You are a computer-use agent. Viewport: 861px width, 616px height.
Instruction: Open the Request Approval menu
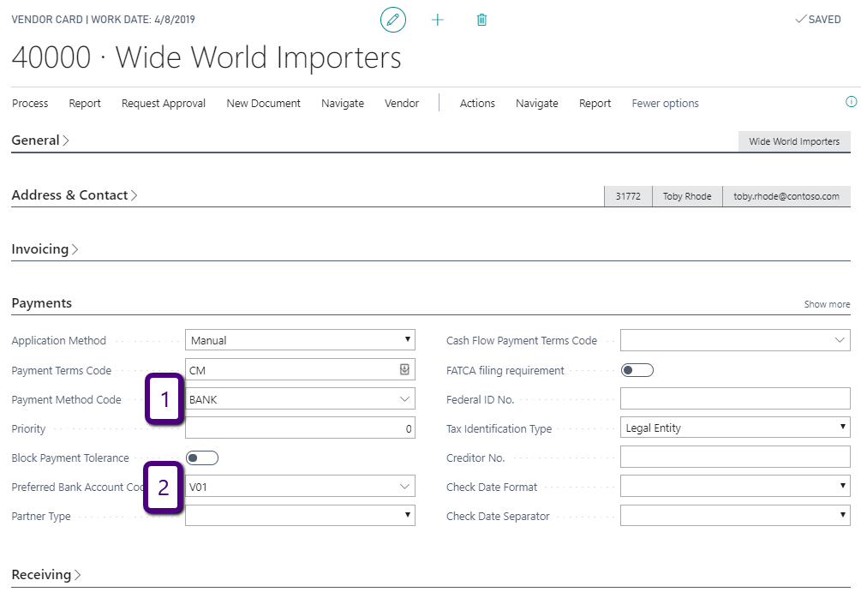coord(164,104)
